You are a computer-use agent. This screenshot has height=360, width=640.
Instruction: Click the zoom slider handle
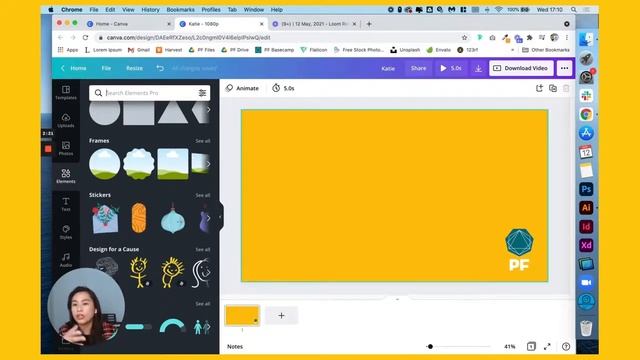pos(430,347)
